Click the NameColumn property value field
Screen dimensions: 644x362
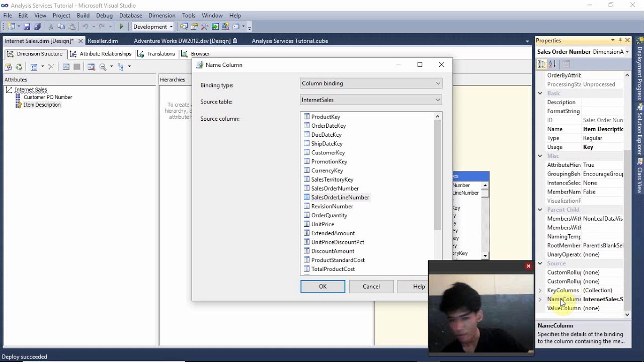603,299
